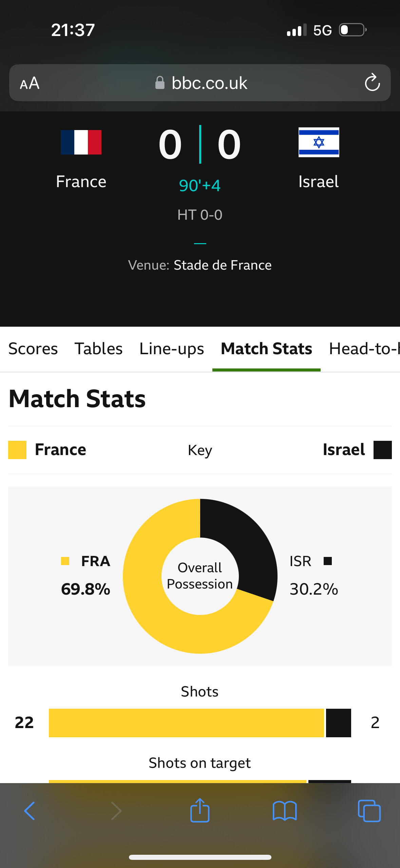The image size is (400, 868).
Task: Open the AA reader text size menu
Action: [30, 83]
